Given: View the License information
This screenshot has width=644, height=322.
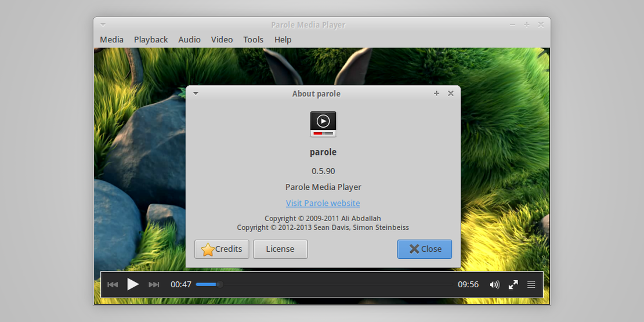Looking at the screenshot, I should click(x=280, y=249).
